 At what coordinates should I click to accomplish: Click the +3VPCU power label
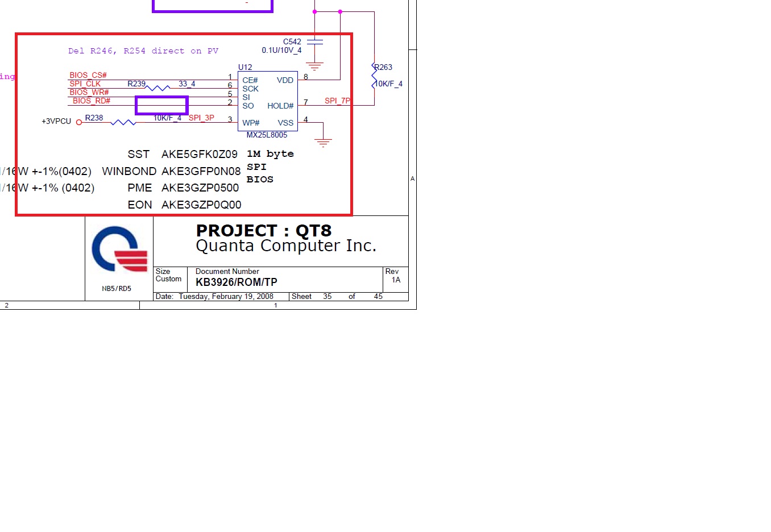click(56, 121)
